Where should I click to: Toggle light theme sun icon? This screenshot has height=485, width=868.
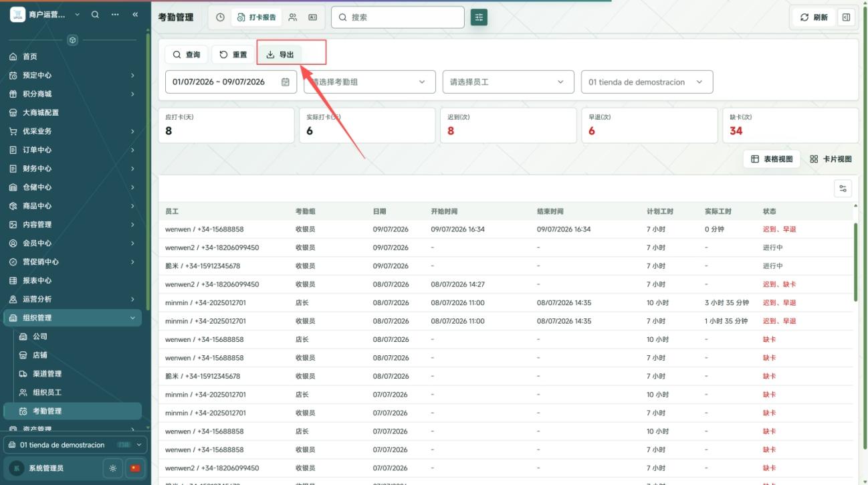pyautogui.click(x=112, y=468)
